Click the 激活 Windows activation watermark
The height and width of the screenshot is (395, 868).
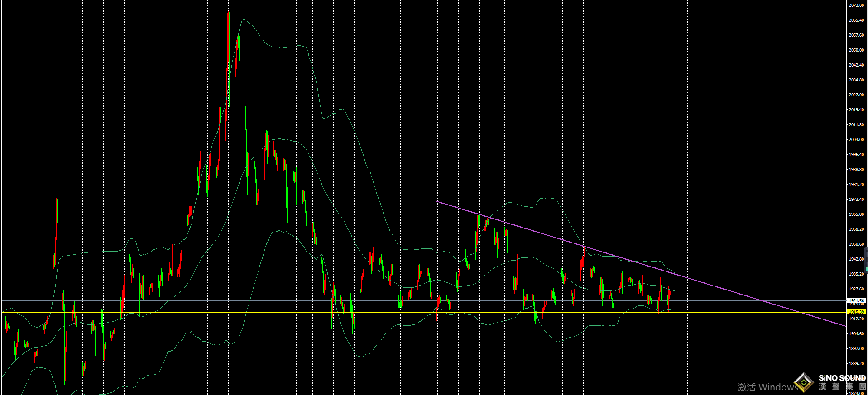[767, 387]
